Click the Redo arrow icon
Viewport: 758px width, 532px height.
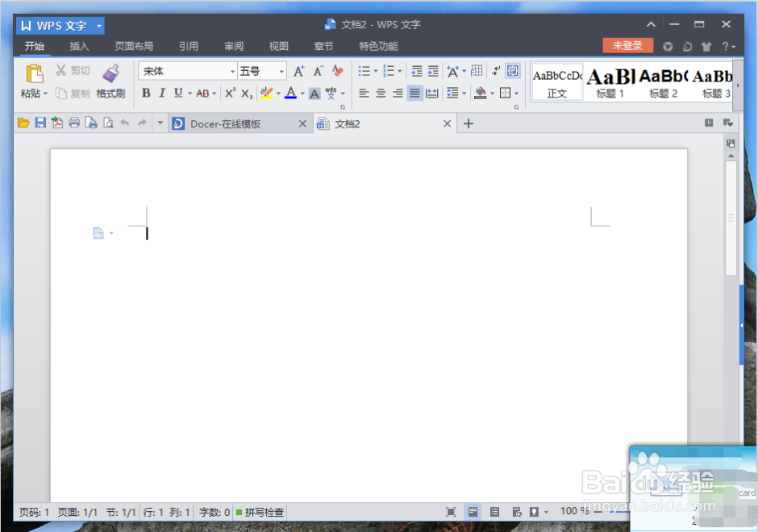142,123
